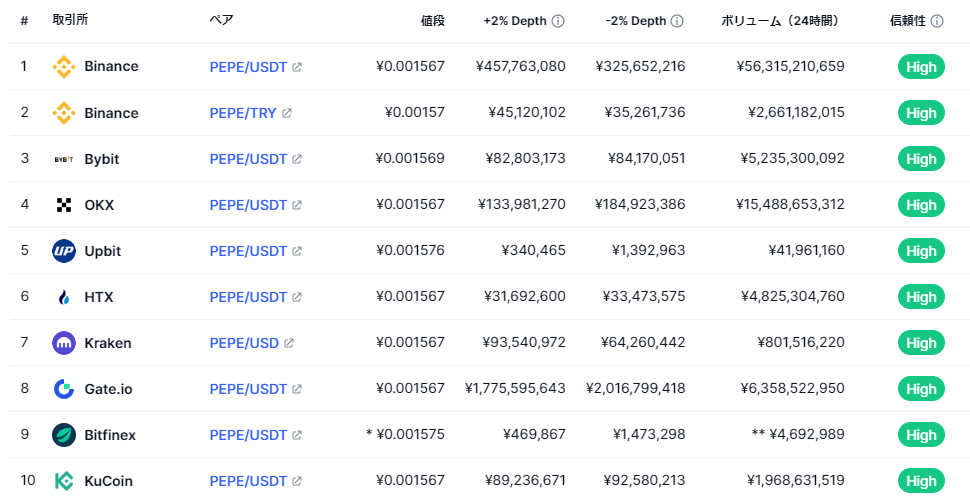
Task: Sort by the +2% Depth column header
Action: (515, 21)
